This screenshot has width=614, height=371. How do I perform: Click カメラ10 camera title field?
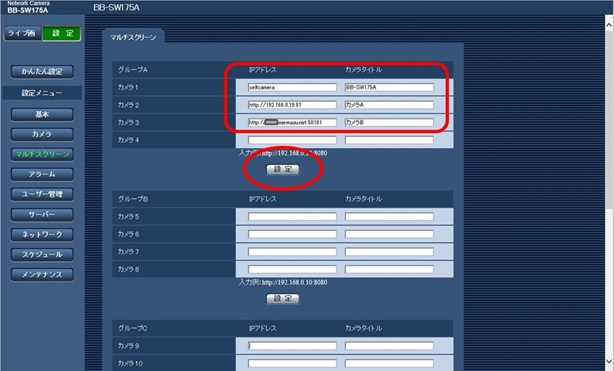click(x=389, y=363)
